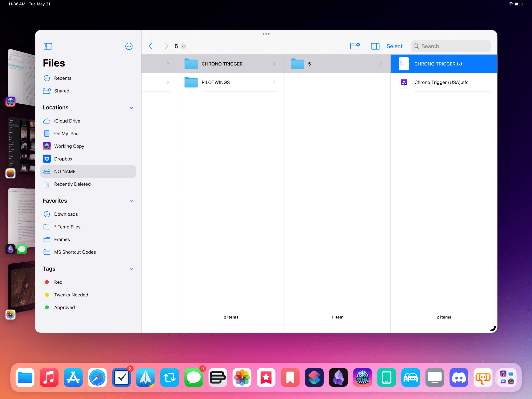Open Discord from the dock
Image resolution: width=532 pixels, height=399 pixels.
pyautogui.click(x=459, y=377)
